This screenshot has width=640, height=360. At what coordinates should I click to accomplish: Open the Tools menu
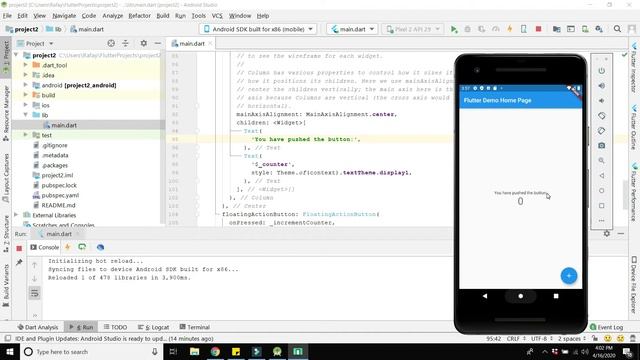[x=198, y=16]
